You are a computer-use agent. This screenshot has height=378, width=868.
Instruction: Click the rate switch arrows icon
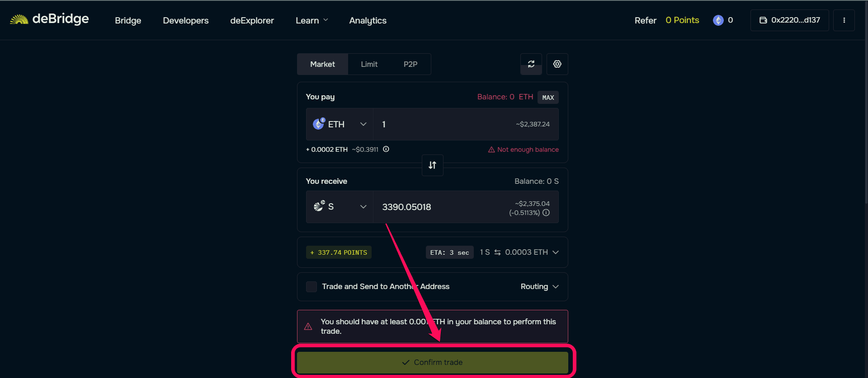click(497, 252)
